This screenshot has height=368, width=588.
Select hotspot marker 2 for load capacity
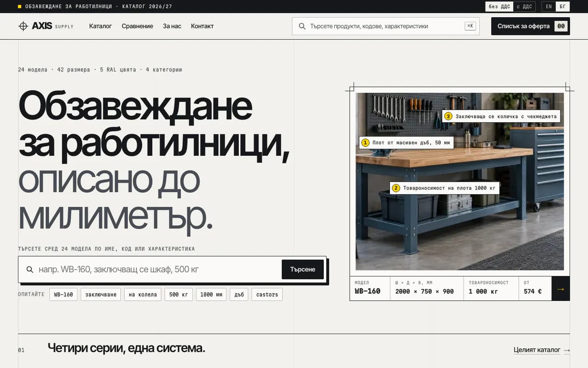coord(396,188)
